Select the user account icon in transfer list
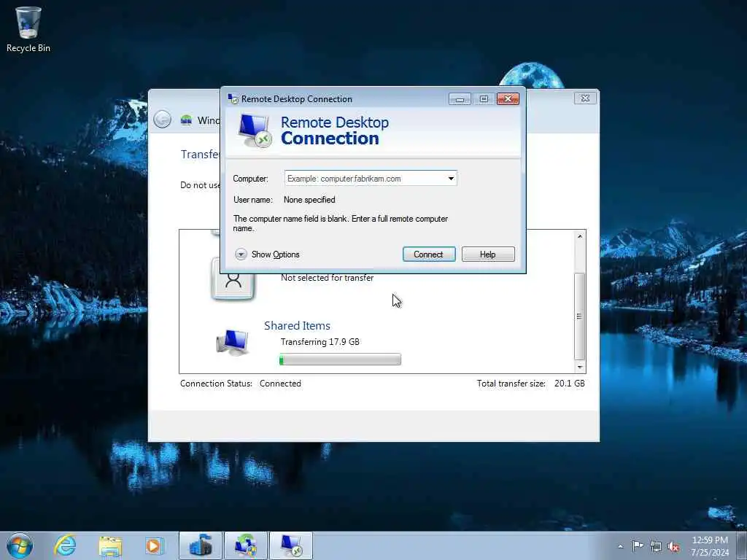This screenshot has width=747, height=560. click(233, 279)
